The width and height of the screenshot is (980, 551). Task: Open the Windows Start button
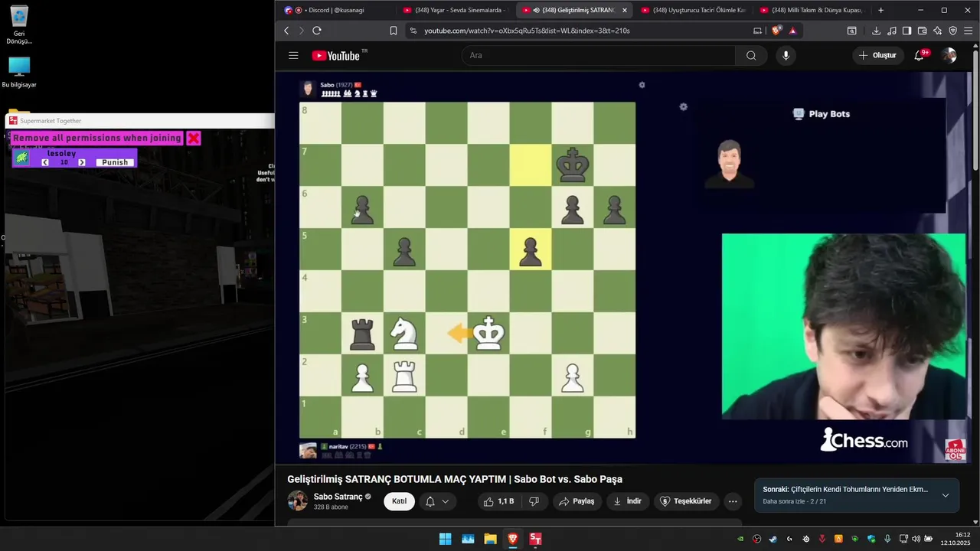click(x=445, y=539)
